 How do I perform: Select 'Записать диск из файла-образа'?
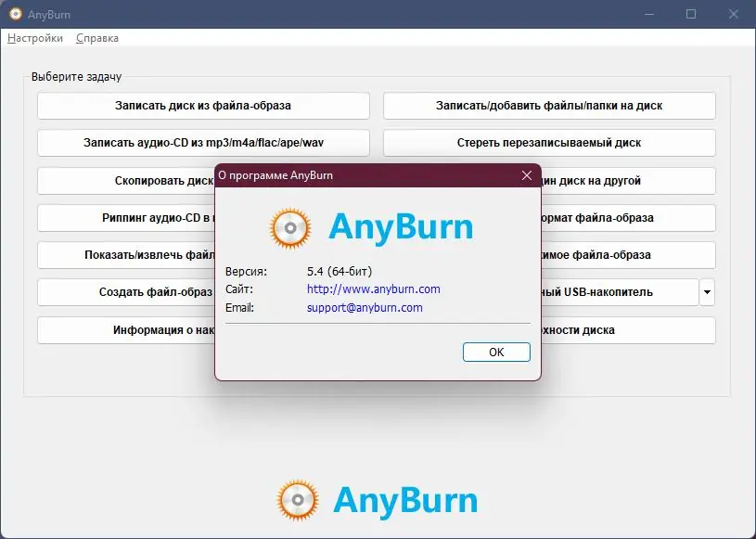pos(202,105)
